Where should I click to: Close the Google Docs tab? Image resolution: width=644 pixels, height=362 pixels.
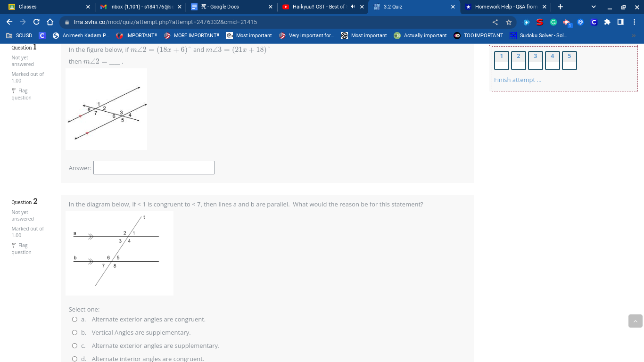pyautogui.click(x=270, y=7)
